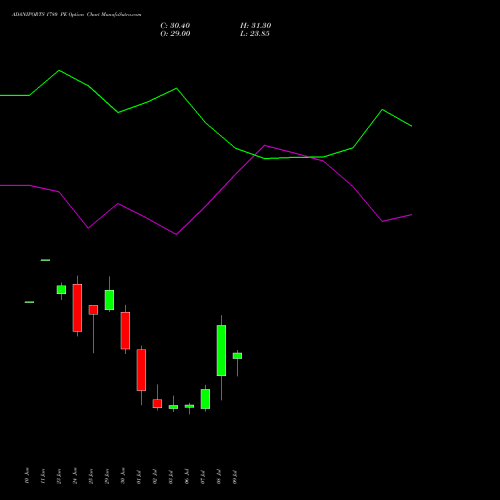The image size is (500, 500).
Task: Click the green candle above 07 Jul
Action: pyautogui.click(x=205, y=399)
